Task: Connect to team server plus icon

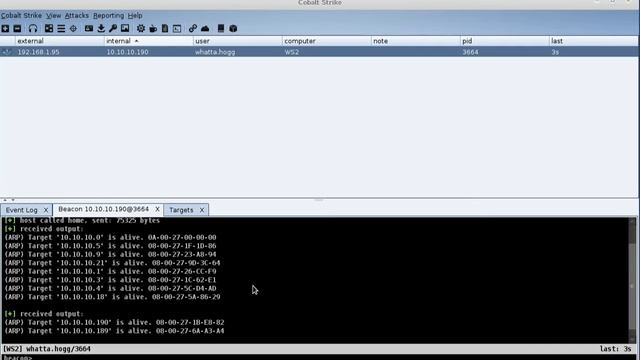Action: click(x=5, y=29)
